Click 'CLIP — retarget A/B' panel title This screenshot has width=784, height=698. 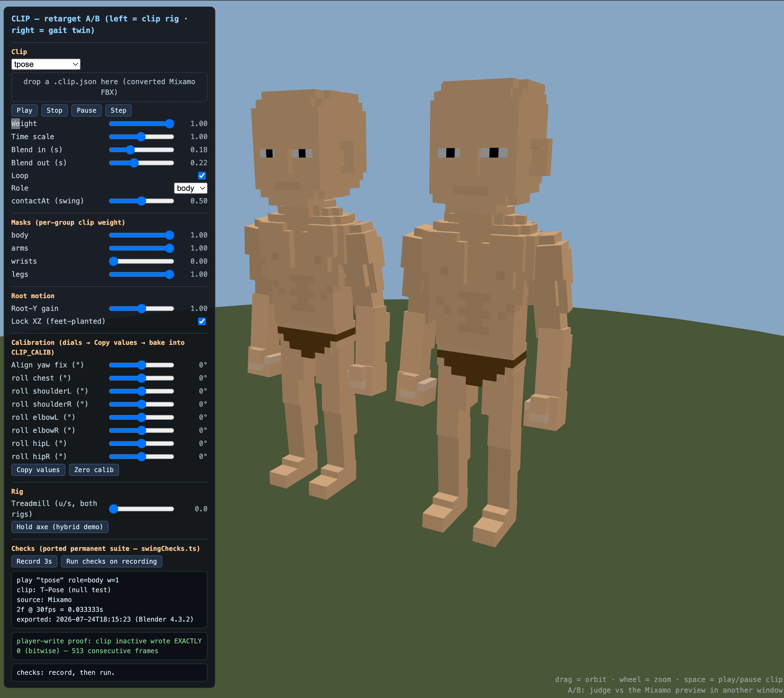[99, 25]
